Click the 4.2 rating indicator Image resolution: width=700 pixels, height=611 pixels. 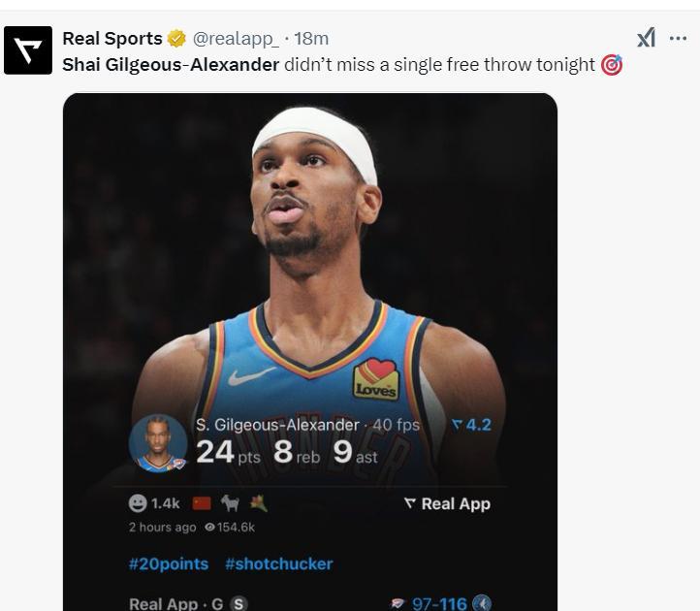pyautogui.click(x=471, y=425)
